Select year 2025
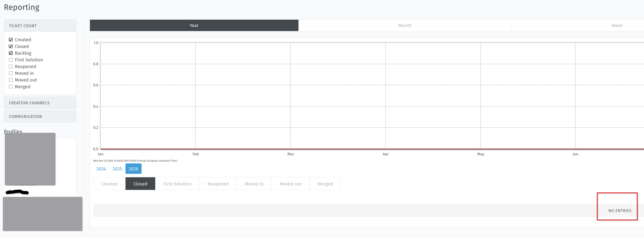The width and height of the screenshot is (644, 238). [117, 169]
